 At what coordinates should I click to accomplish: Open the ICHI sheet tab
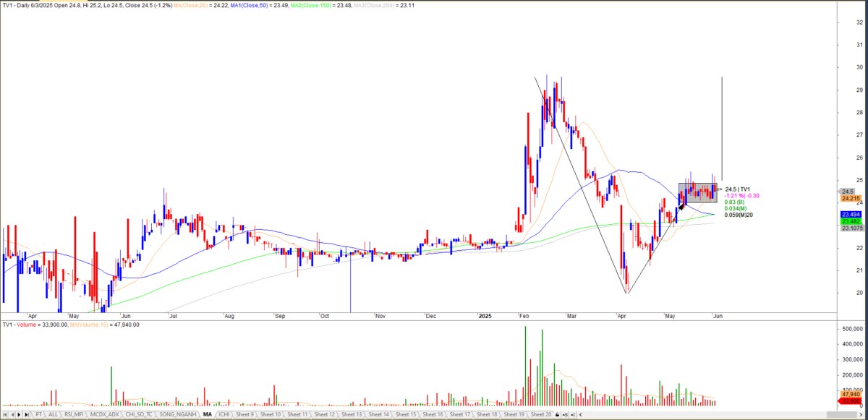(x=224, y=414)
